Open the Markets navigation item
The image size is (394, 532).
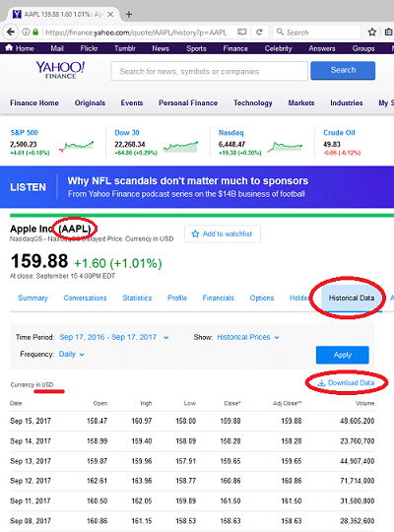pyautogui.click(x=301, y=102)
